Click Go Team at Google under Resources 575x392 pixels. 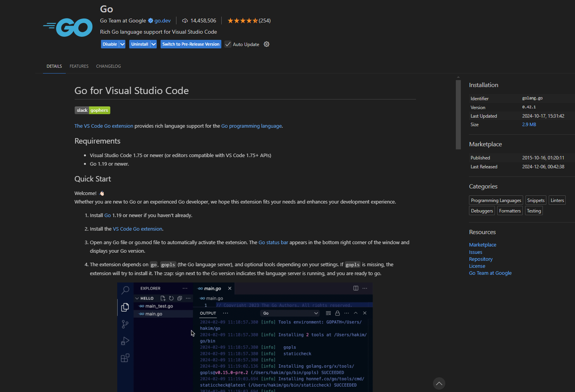click(490, 273)
